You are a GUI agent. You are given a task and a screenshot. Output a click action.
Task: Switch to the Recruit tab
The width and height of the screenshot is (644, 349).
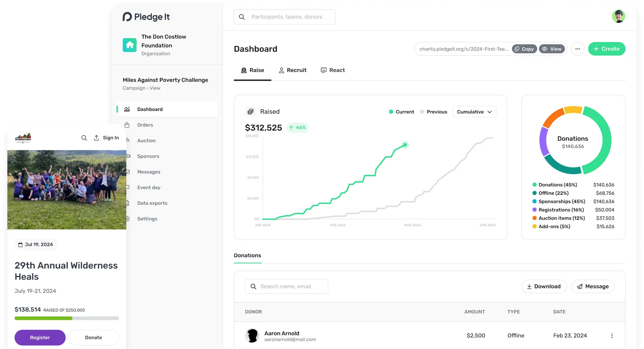293,70
